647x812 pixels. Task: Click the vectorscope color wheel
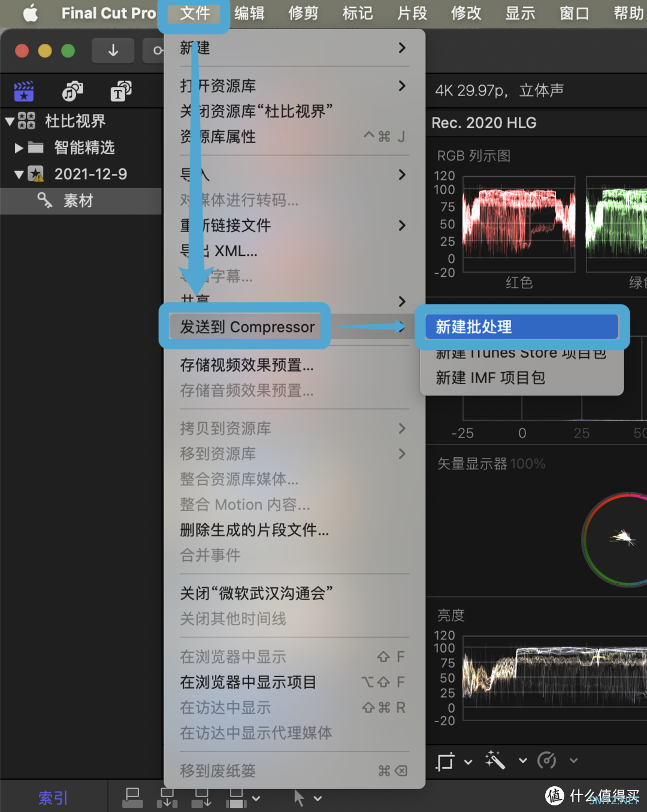[615, 539]
